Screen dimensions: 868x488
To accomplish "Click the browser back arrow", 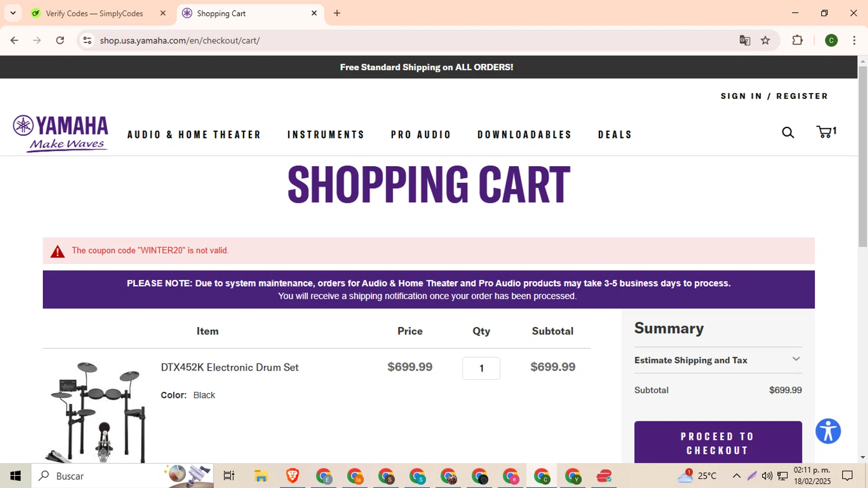I will point(14,41).
